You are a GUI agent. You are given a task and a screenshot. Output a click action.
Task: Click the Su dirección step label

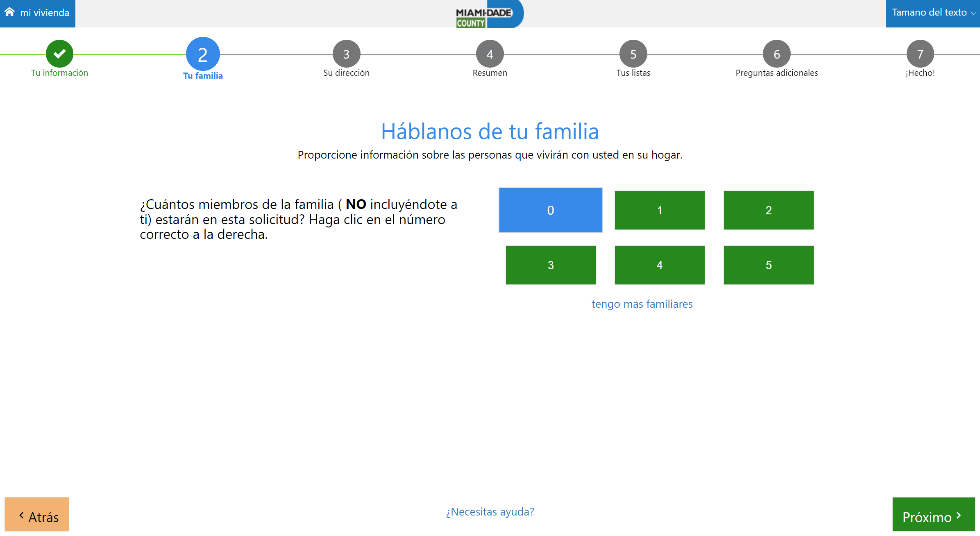coord(346,73)
